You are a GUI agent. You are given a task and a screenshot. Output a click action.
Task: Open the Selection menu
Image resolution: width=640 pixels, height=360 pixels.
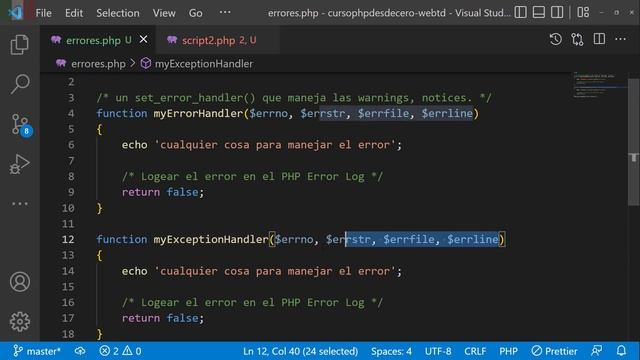(x=118, y=13)
